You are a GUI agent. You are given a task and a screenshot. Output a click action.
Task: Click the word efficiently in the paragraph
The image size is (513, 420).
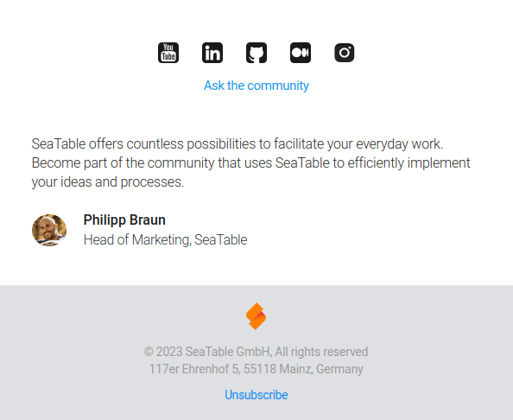[x=376, y=163]
